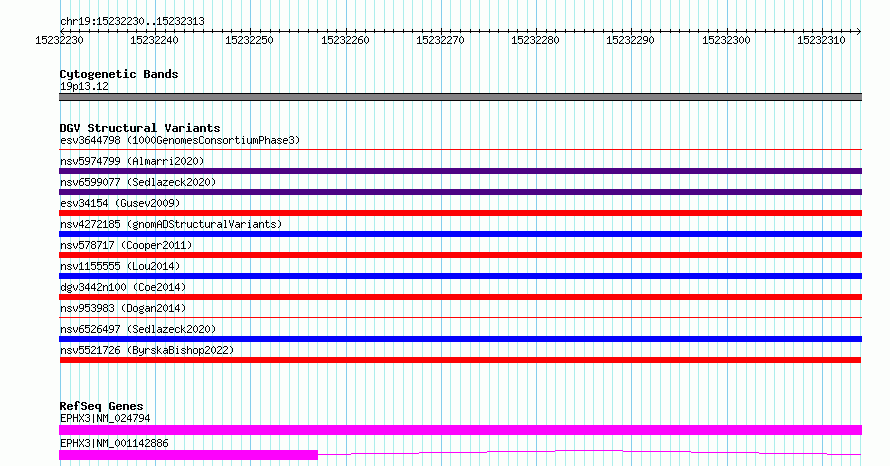This screenshot has width=890, height=466.
Task: Click ruler position 15232290
Action: click(630, 40)
